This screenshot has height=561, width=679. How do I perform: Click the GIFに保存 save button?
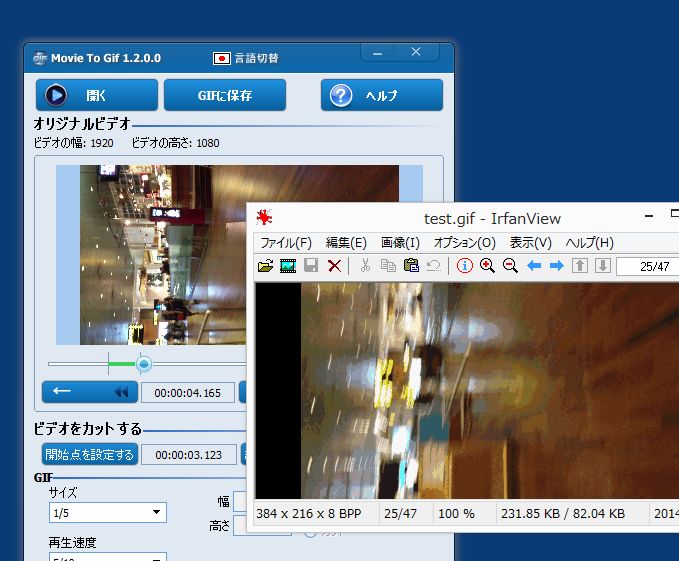click(x=225, y=95)
